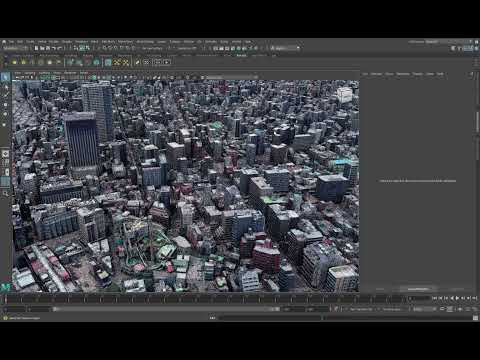This screenshot has width=480, height=360.
Task: Click the Redo icon on status line
Action: [60, 48]
